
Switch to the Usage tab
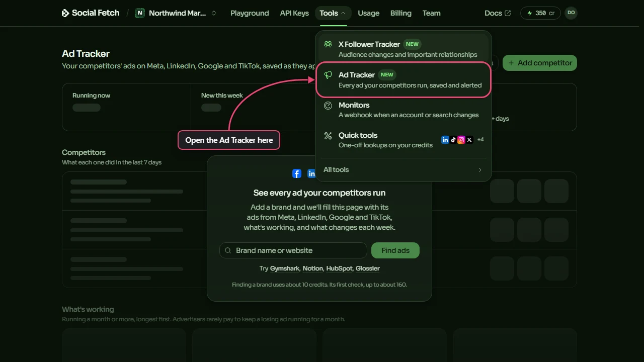[369, 13]
